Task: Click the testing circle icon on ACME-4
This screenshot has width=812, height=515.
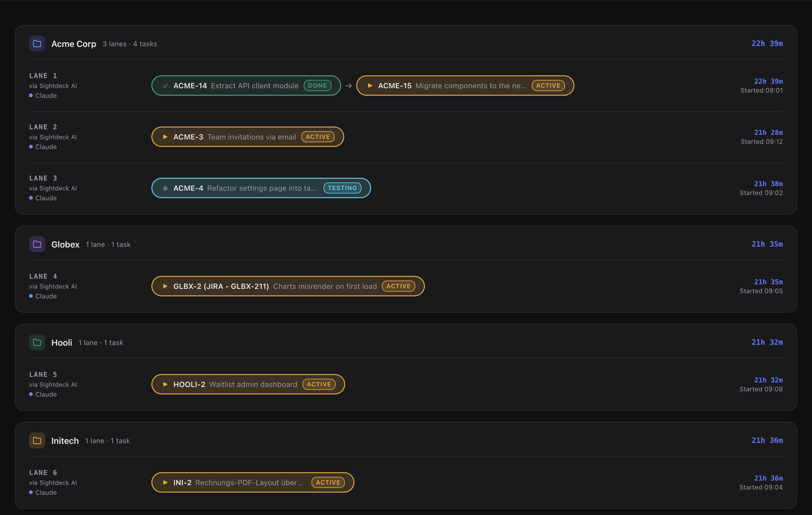Action: [165, 188]
